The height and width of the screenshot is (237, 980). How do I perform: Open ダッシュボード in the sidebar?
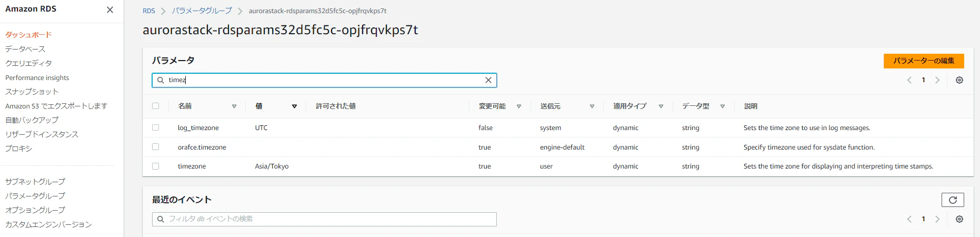coord(28,35)
